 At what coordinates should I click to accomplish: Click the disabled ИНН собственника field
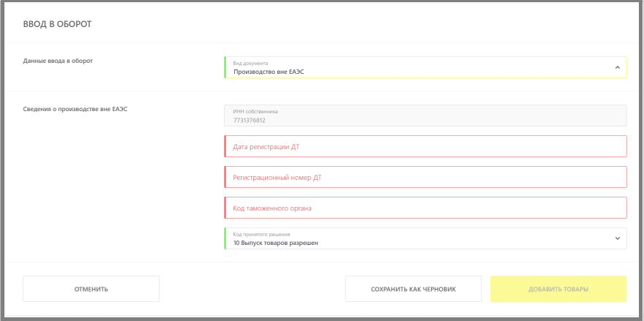(425, 116)
